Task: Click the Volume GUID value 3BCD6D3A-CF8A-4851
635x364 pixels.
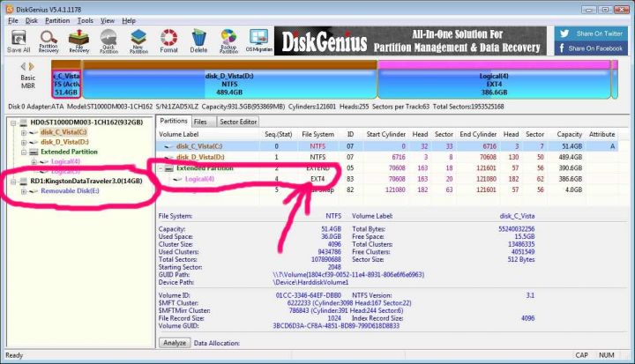Action: point(336,325)
